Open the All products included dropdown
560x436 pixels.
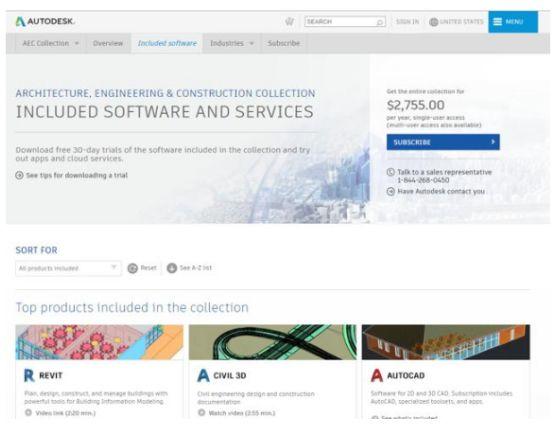(68, 268)
